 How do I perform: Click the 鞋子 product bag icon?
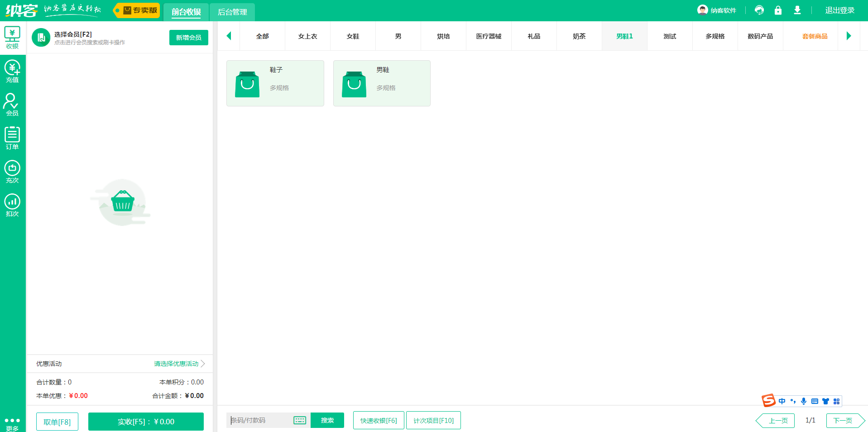[x=247, y=84]
